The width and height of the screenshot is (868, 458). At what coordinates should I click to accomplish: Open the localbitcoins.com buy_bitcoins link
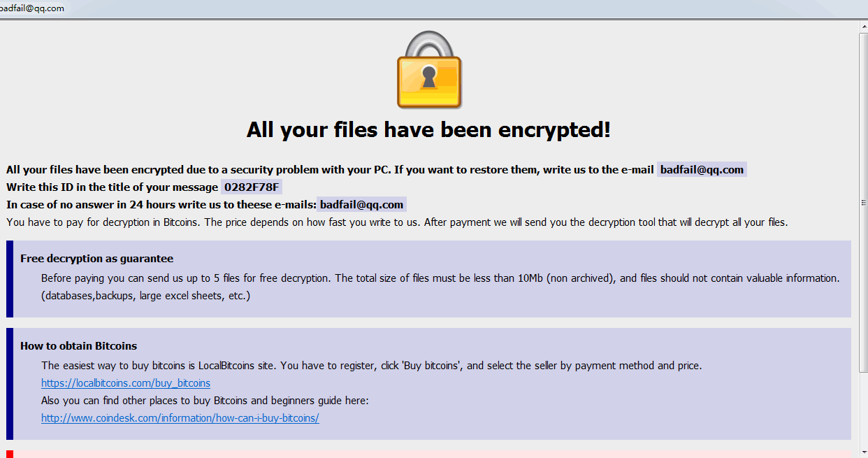(x=126, y=383)
